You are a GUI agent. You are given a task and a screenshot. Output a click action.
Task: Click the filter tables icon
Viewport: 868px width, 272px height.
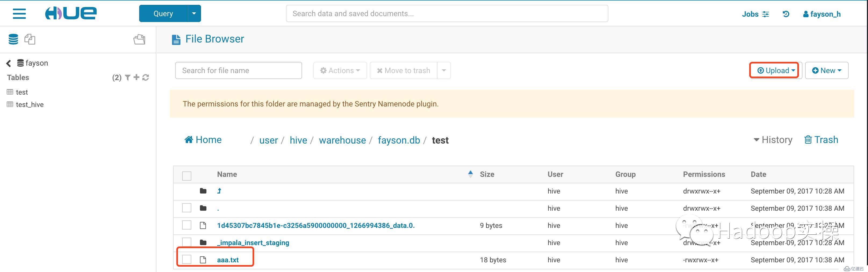point(128,77)
